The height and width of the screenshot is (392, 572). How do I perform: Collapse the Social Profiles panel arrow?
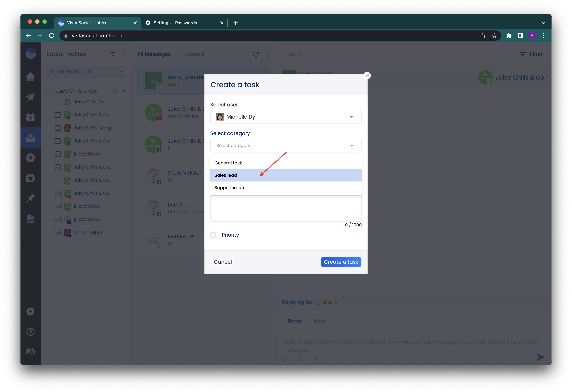tap(124, 54)
